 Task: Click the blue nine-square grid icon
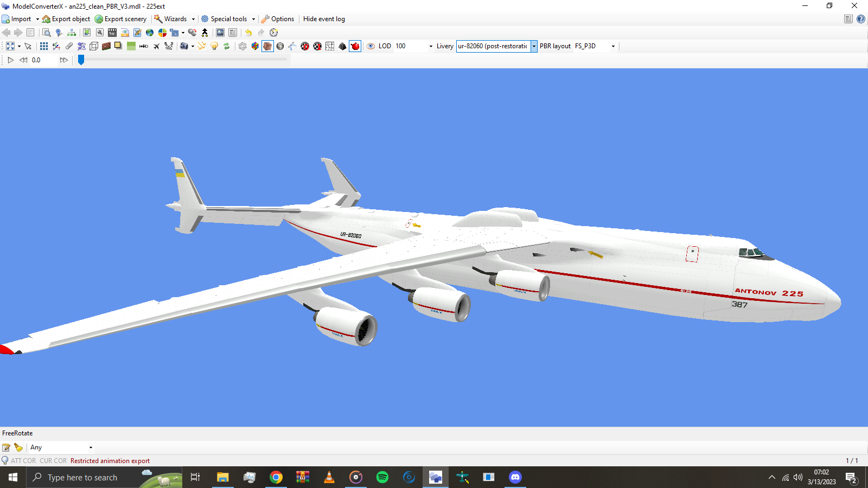coord(44,46)
